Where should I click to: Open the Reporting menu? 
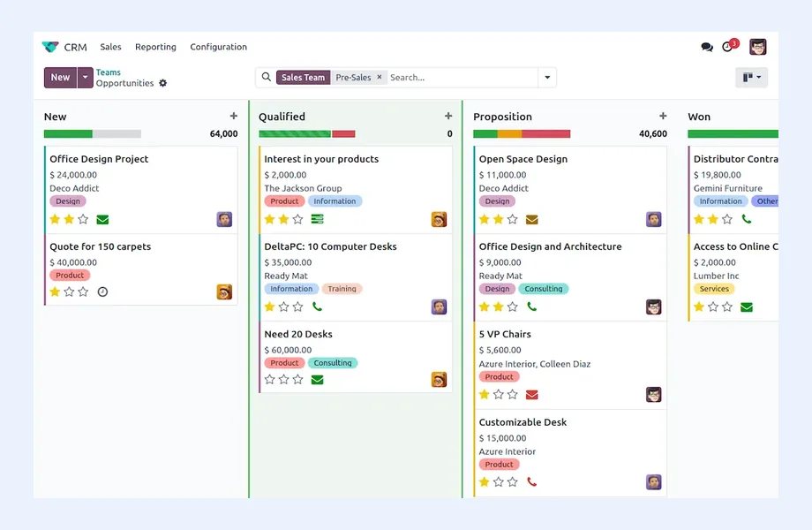[155, 47]
